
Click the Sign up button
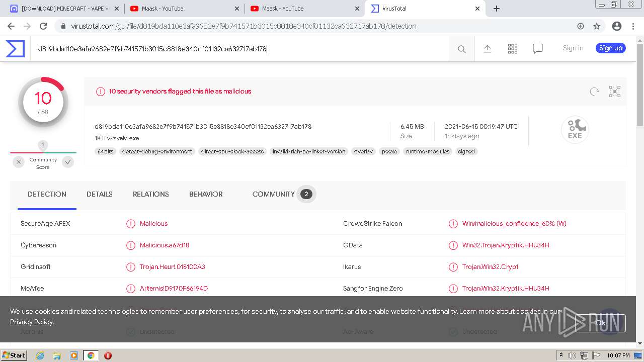pos(611,48)
